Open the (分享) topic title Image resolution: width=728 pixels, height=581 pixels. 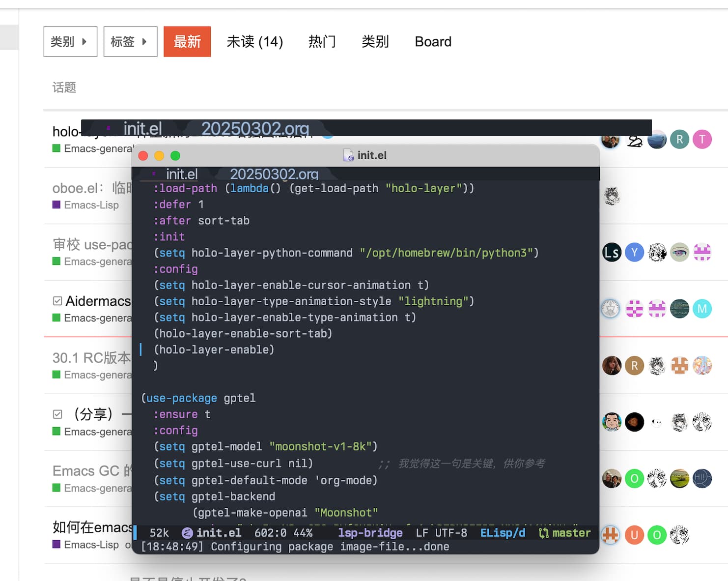[x=102, y=414]
